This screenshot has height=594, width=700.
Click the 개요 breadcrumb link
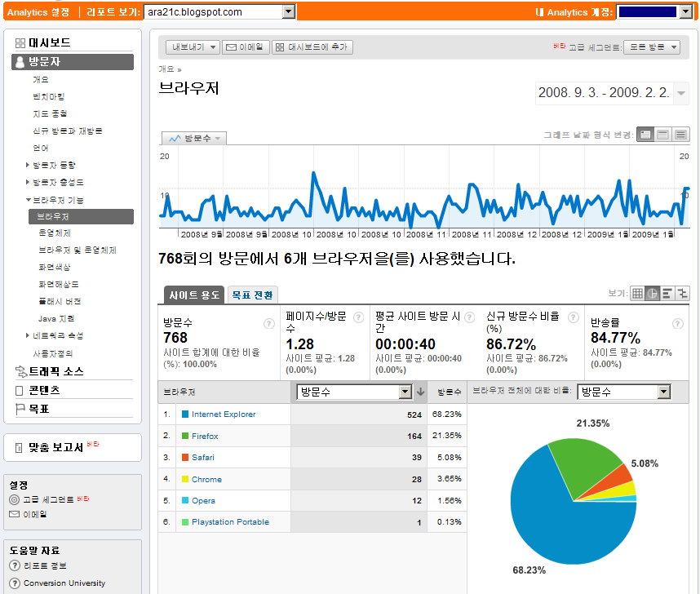166,69
